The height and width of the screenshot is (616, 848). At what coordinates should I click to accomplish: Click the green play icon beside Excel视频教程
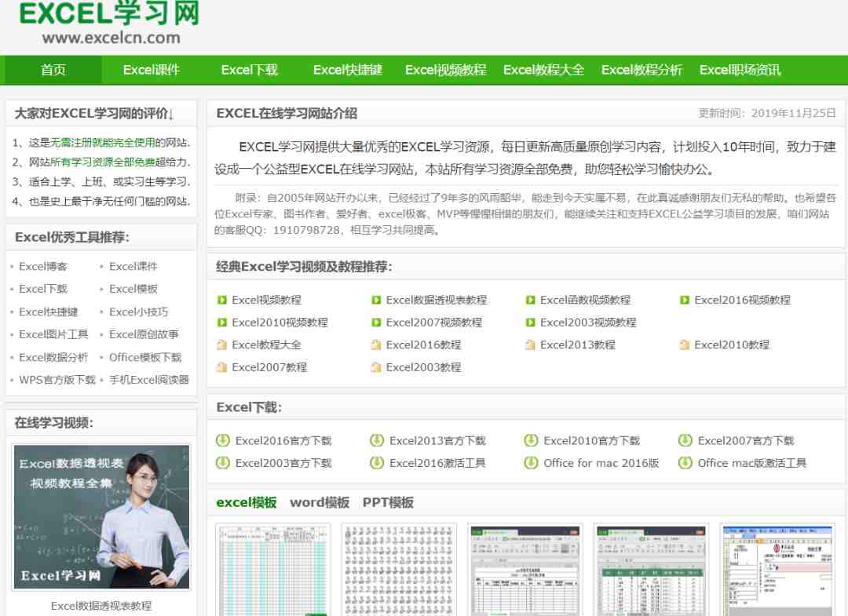[x=221, y=300]
